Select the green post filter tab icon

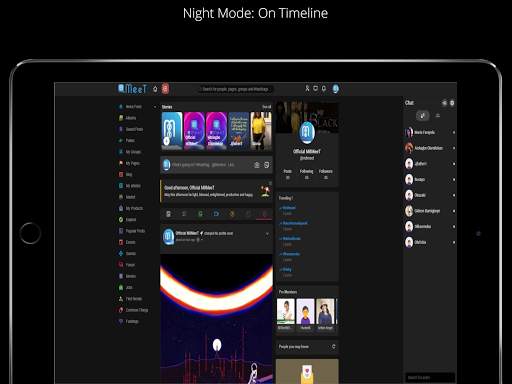[200, 214]
